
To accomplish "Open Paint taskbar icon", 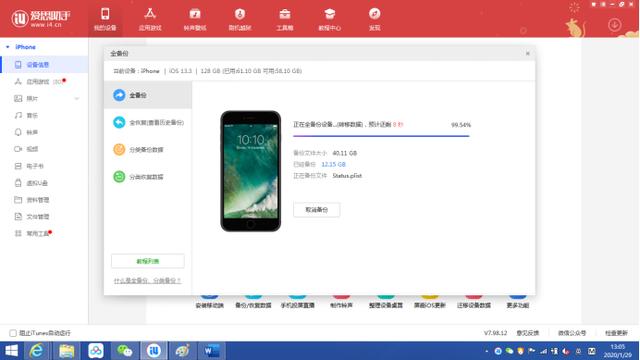I will (182, 351).
